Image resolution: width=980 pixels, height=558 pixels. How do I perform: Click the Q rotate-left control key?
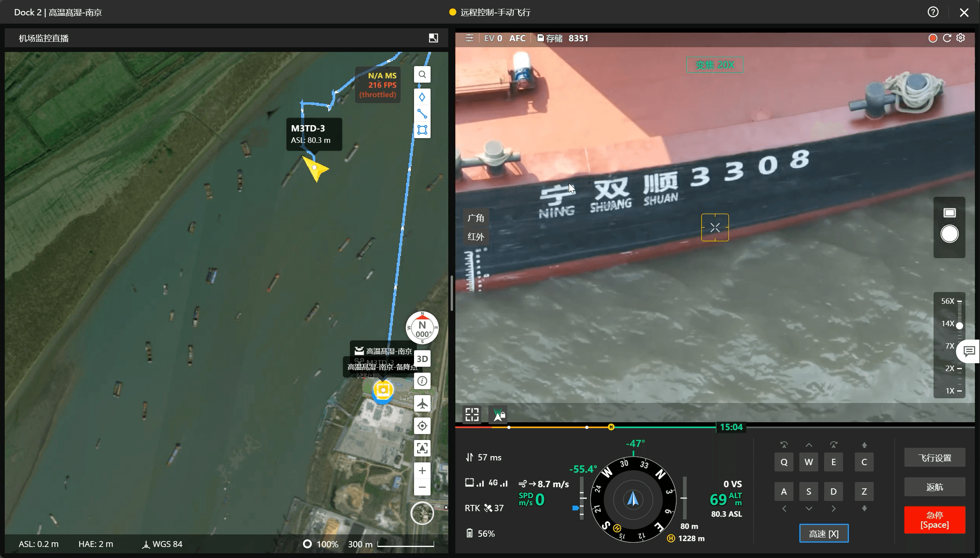[784, 462]
